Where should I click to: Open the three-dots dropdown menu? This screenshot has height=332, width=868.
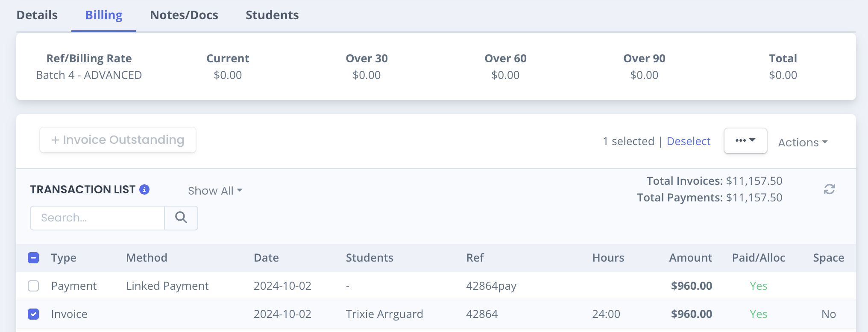tap(745, 141)
